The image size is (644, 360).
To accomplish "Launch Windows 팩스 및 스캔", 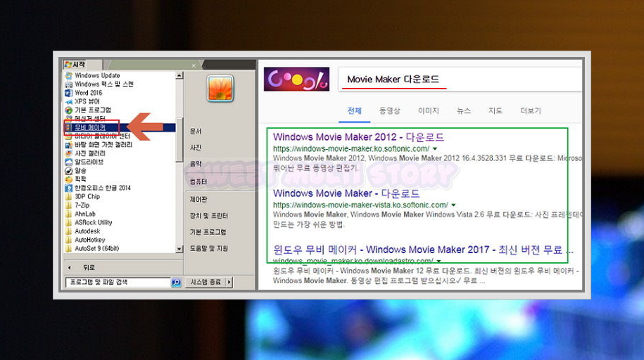I will tap(99, 84).
